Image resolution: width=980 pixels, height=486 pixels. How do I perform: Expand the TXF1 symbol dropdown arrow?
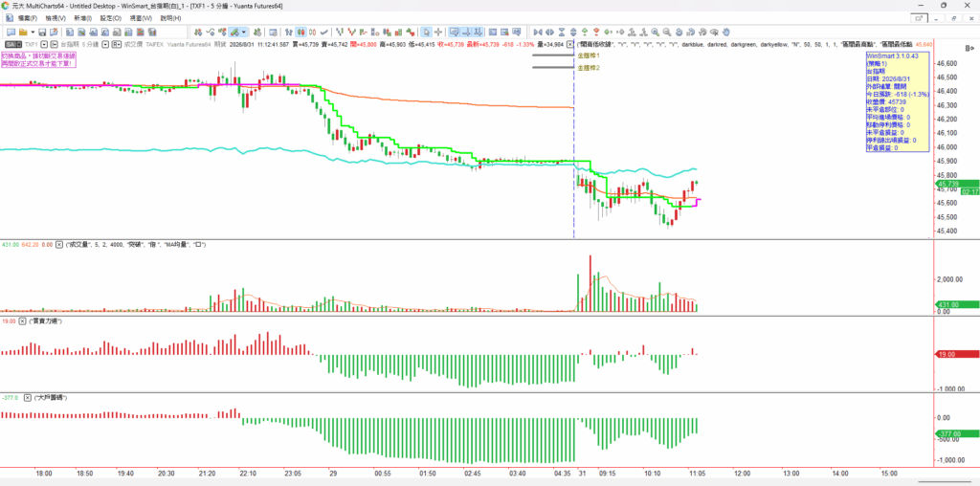pyautogui.click(x=44, y=44)
